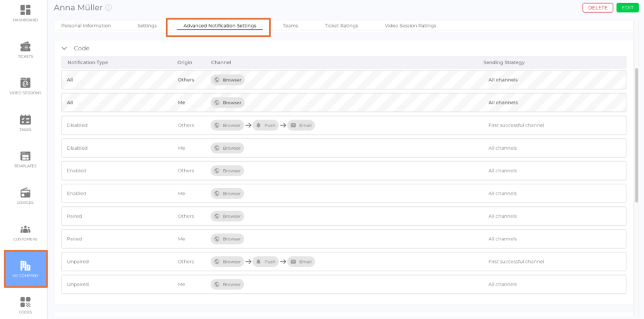Open Templates in the sidebar
The height and width of the screenshot is (319, 644).
click(25, 157)
